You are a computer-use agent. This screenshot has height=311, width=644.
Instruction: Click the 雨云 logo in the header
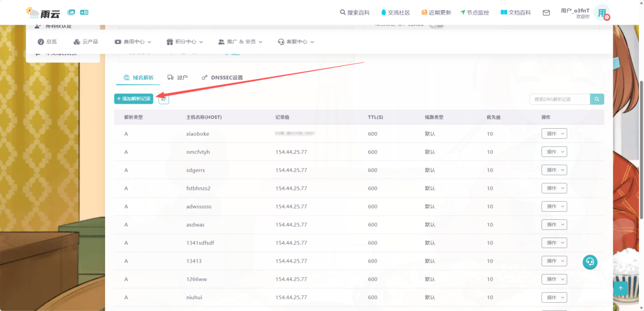pos(42,12)
